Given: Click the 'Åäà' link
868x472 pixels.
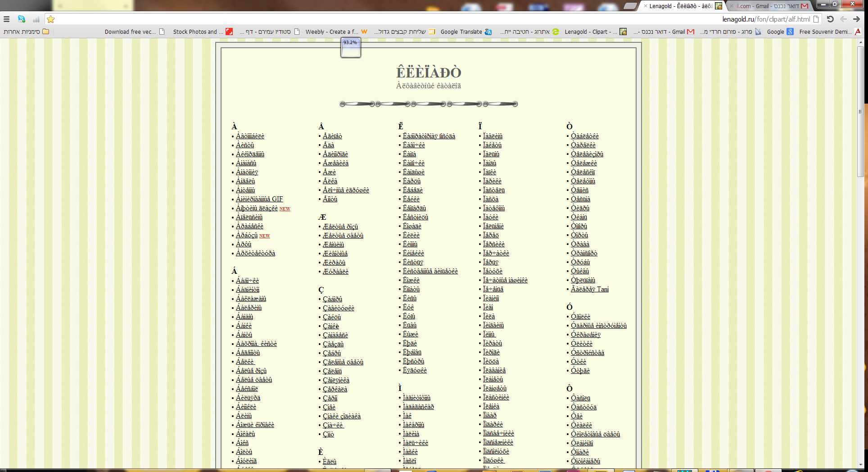Looking at the screenshot, I should (328, 145).
